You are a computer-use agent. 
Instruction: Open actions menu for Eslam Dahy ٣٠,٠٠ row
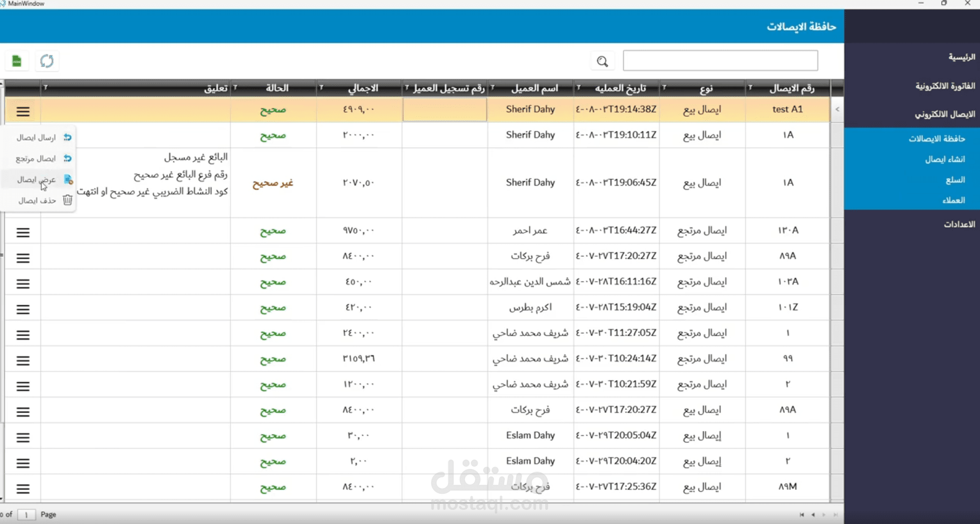pos(23,438)
